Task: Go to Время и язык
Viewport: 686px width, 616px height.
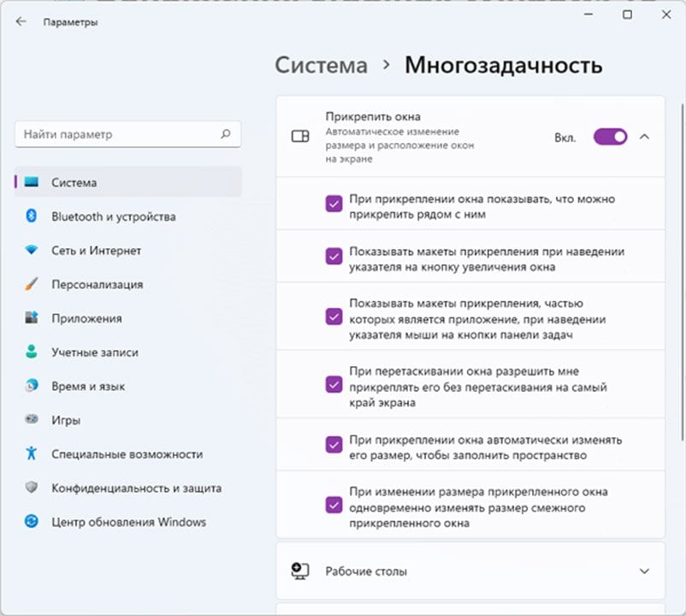Action: [128, 386]
